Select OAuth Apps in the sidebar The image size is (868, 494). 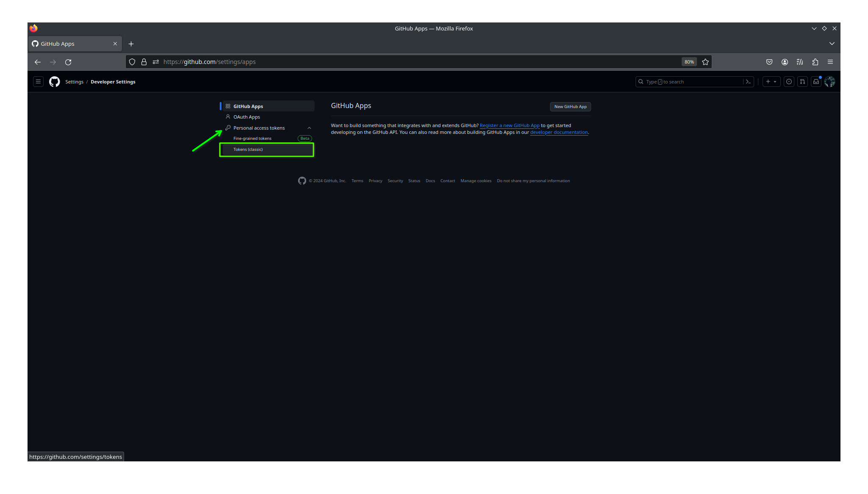268,117
